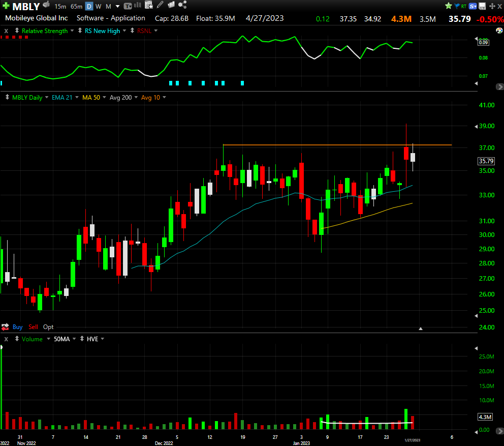Click the up-down arrows beside MBLY Daily
The width and height of the screenshot is (504, 446).
(x=7, y=97)
